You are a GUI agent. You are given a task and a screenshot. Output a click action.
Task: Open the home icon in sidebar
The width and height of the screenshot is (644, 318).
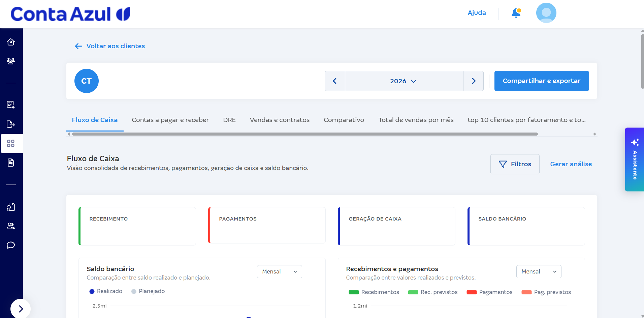11,42
